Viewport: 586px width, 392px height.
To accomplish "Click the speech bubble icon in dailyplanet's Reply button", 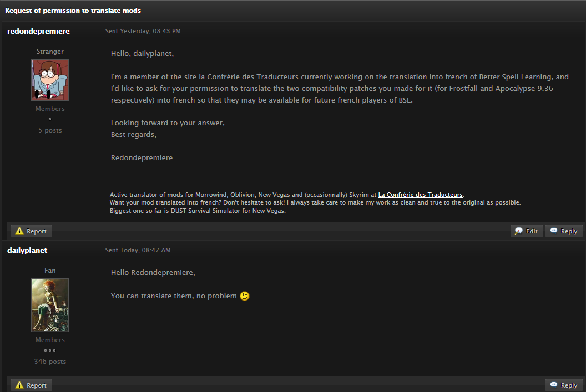I will (554, 385).
